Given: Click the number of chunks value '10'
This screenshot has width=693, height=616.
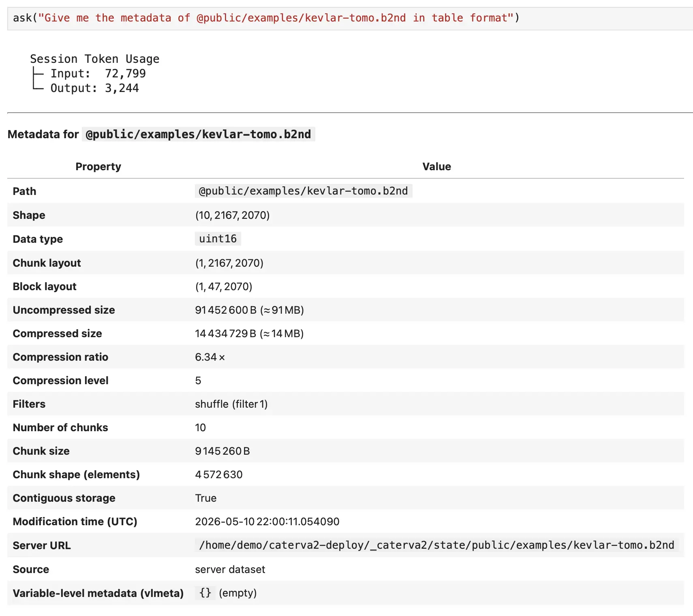Looking at the screenshot, I should (x=200, y=428).
